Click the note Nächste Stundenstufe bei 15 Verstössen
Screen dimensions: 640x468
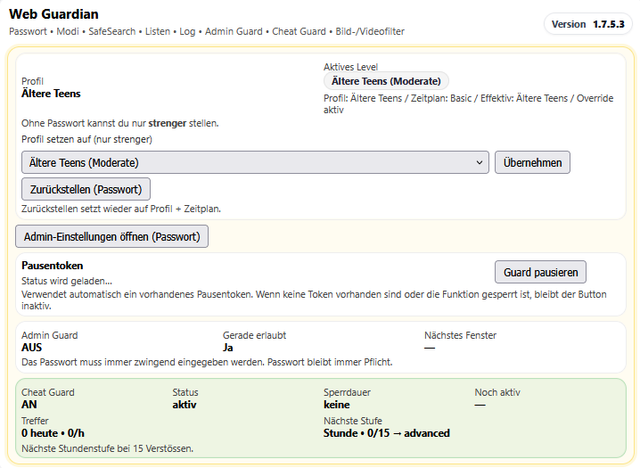tap(107, 449)
